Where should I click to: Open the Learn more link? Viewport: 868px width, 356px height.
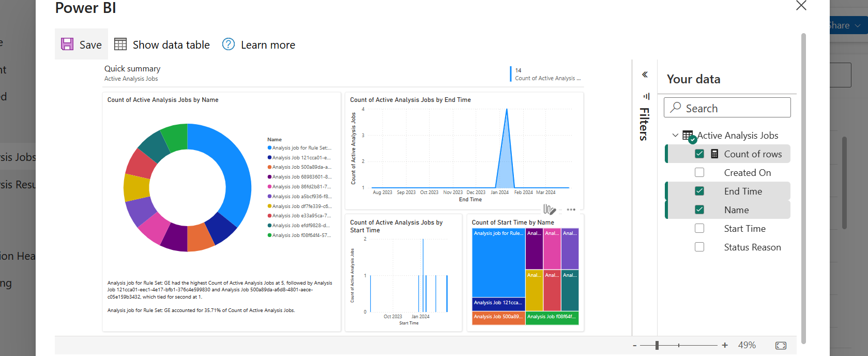(x=268, y=45)
